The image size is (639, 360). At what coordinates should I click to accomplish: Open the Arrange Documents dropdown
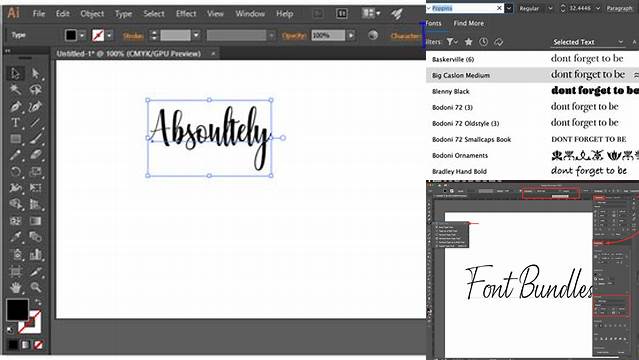pos(371,13)
